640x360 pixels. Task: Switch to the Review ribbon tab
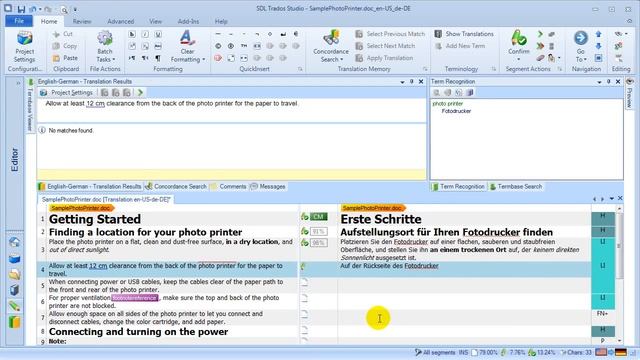[82, 21]
